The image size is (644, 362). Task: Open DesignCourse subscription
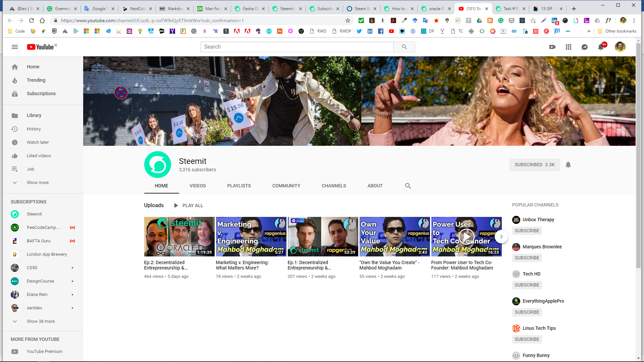pos(43,281)
